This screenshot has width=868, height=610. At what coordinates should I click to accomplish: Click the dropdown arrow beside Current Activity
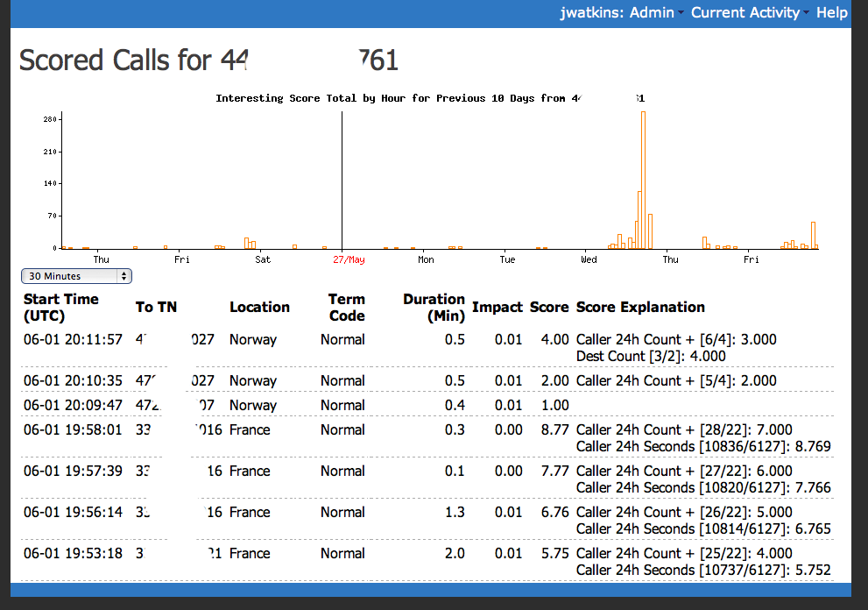[x=807, y=13]
